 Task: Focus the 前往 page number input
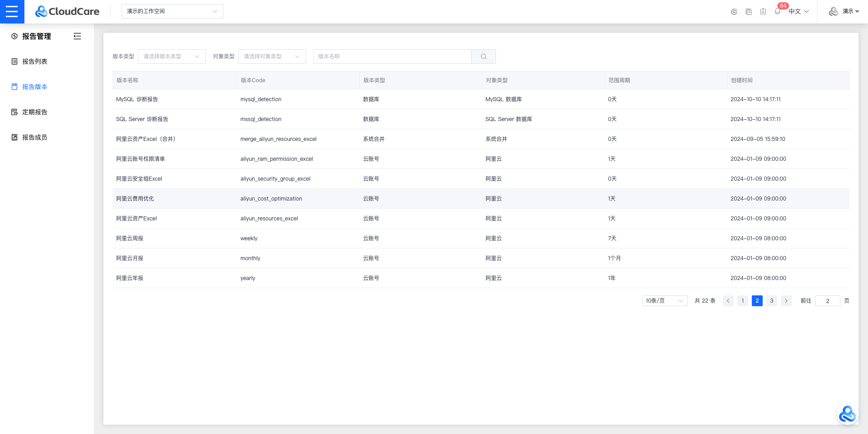click(828, 301)
